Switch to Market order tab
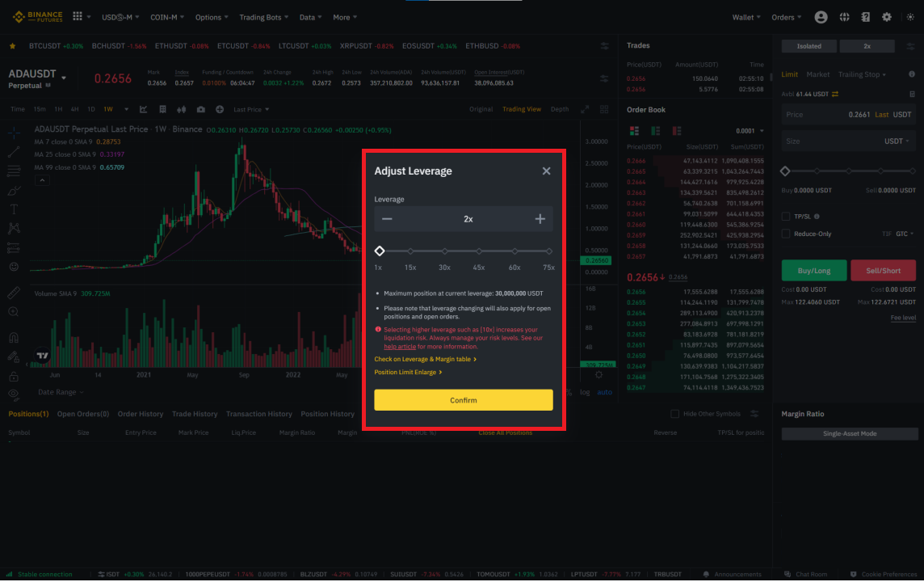 coord(817,74)
